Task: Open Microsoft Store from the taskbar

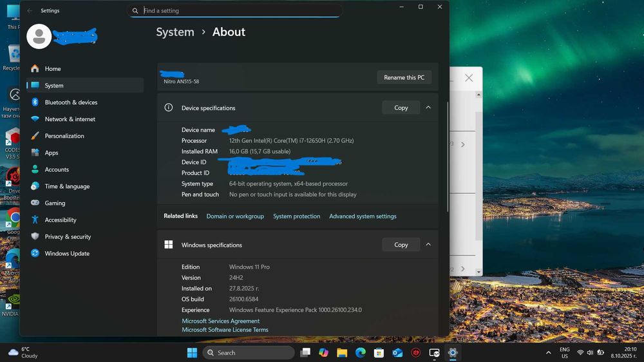Action: (x=379, y=352)
